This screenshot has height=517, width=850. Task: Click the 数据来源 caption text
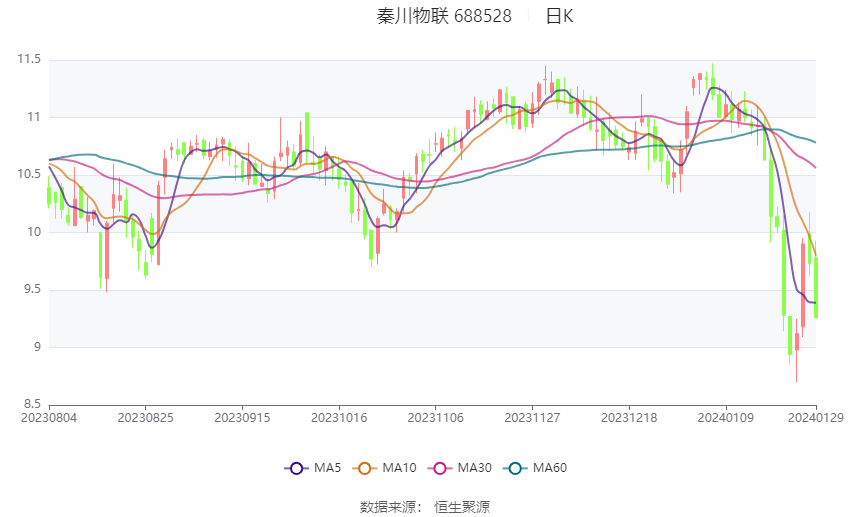(x=390, y=507)
